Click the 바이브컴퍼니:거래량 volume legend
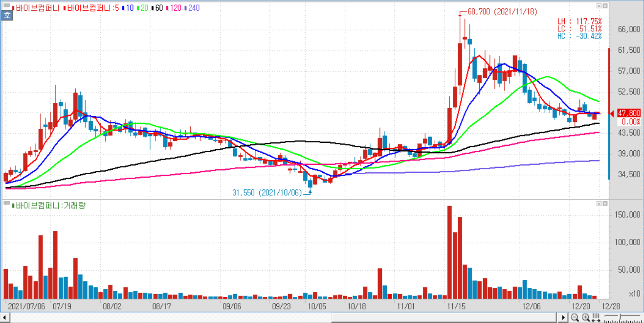644x323 pixels. pyautogui.click(x=48, y=206)
